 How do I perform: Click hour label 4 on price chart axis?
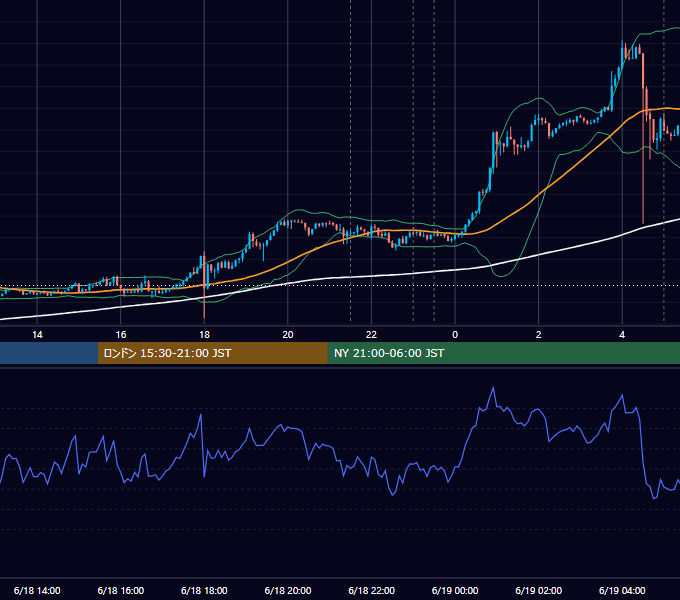coord(622,335)
